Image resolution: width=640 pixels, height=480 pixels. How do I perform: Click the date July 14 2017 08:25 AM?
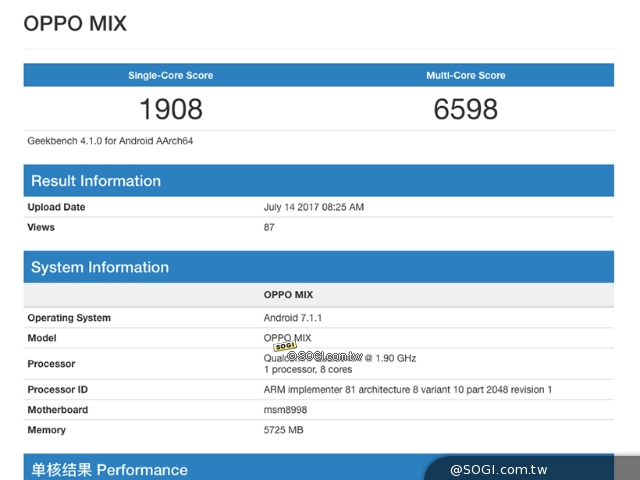click(x=313, y=207)
